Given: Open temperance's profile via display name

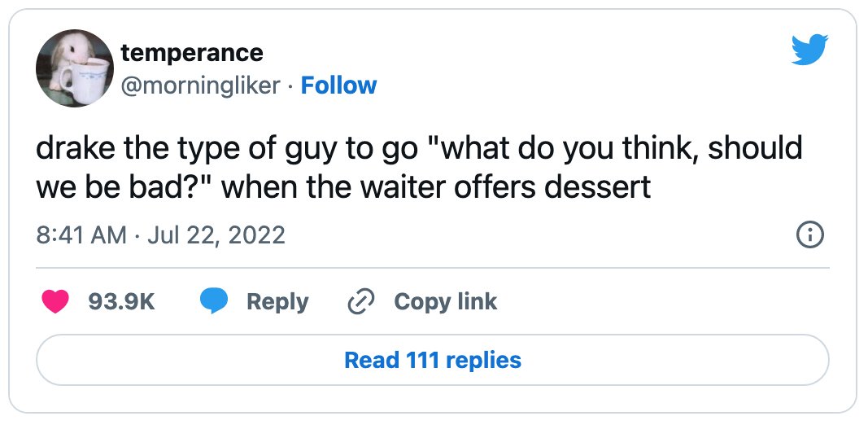Looking at the screenshot, I should (x=191, y=53).
